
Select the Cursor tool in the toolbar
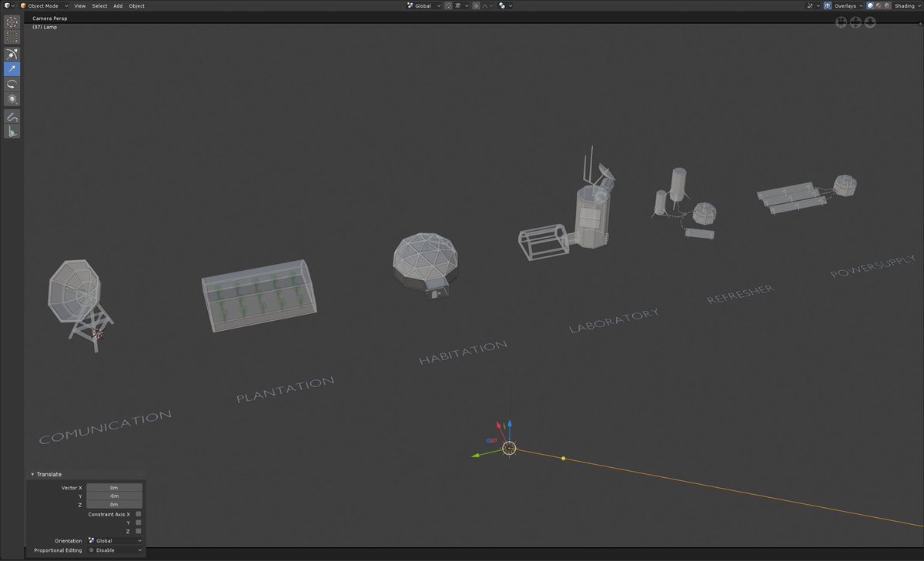(12, 22)
